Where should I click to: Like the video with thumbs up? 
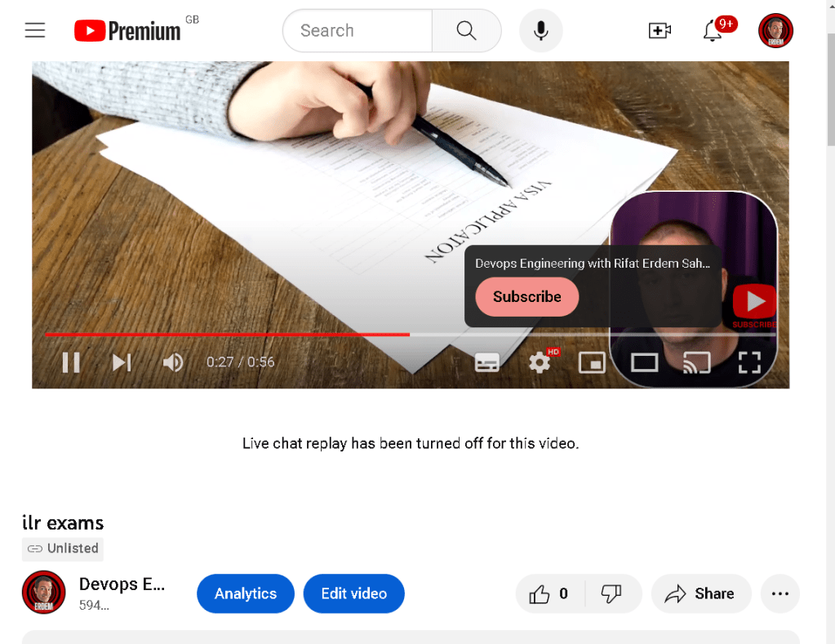pyautogui.click(x=549, y=593)
